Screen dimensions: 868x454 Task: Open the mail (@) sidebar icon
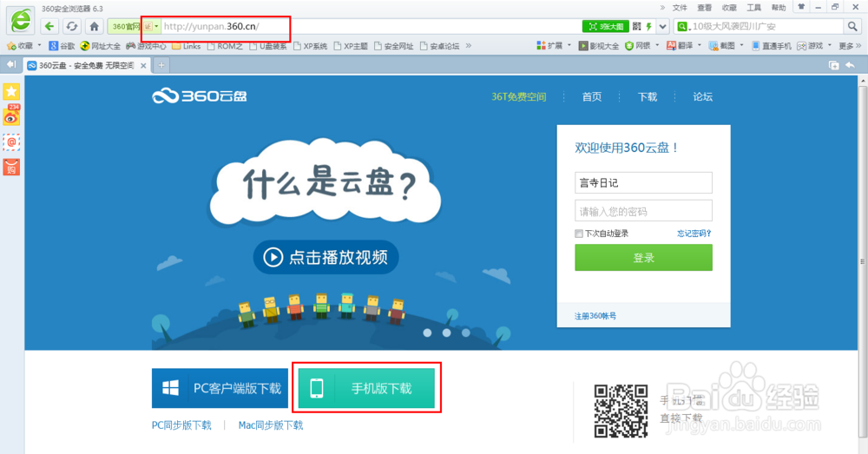click(11, 142)
